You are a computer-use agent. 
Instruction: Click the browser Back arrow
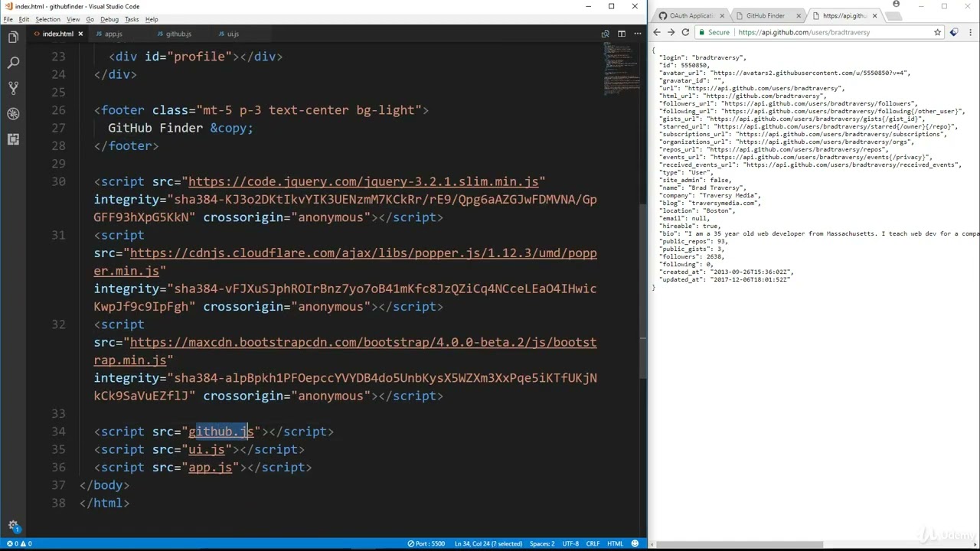[657, 32]
